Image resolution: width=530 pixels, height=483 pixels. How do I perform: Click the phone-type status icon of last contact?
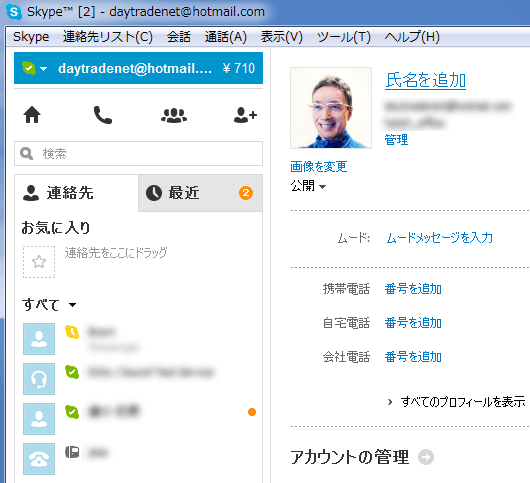(72, 452)
